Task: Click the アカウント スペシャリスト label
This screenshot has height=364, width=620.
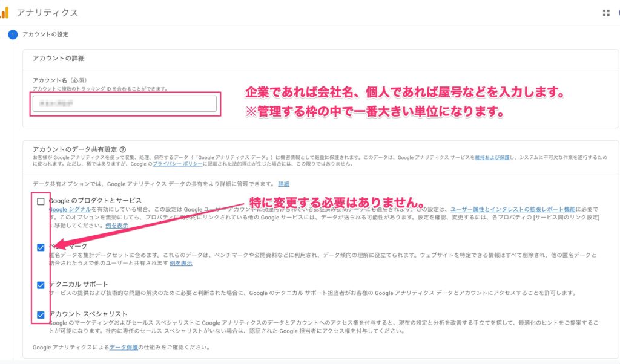Action: [88, 314]
